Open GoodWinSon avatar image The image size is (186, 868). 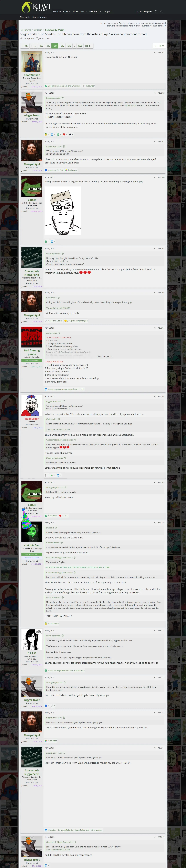(x=32, y=62)
